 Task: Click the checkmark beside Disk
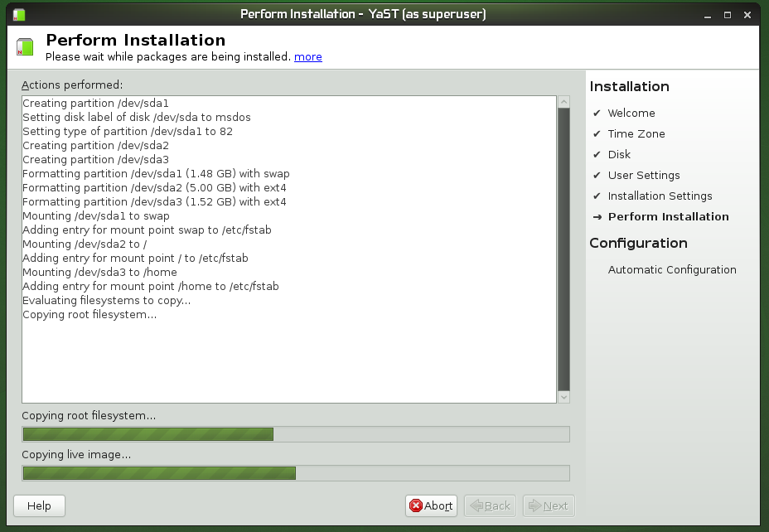click(x=597, y=154)
